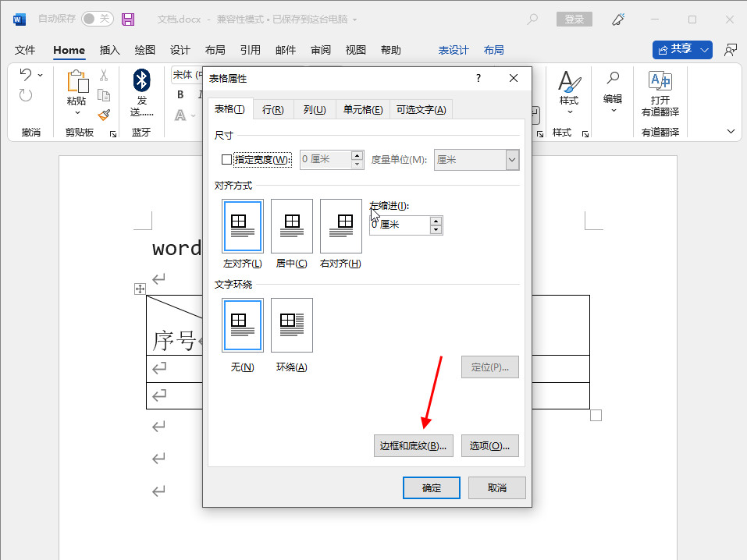Close the 表格属性 dialog

[514, 78]
